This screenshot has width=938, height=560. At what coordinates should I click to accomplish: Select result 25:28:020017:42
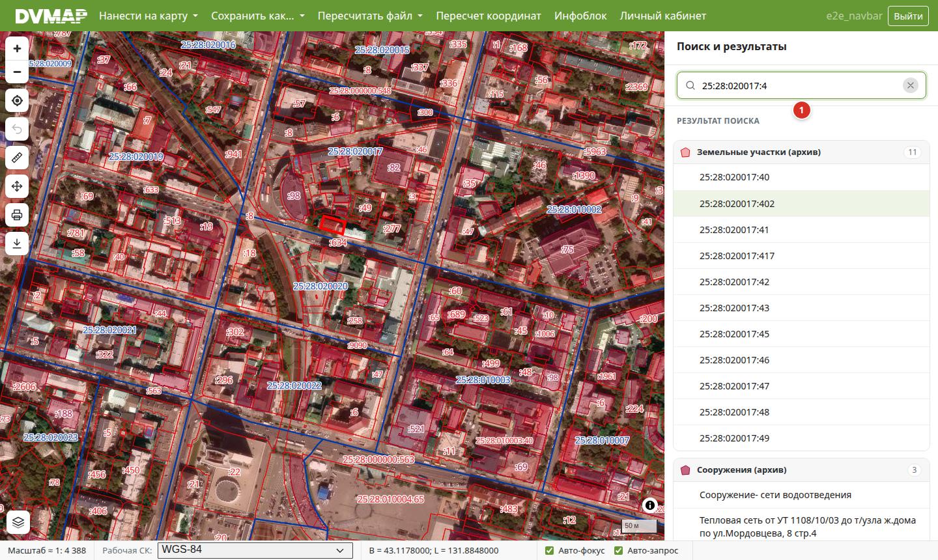coord(801,282)
